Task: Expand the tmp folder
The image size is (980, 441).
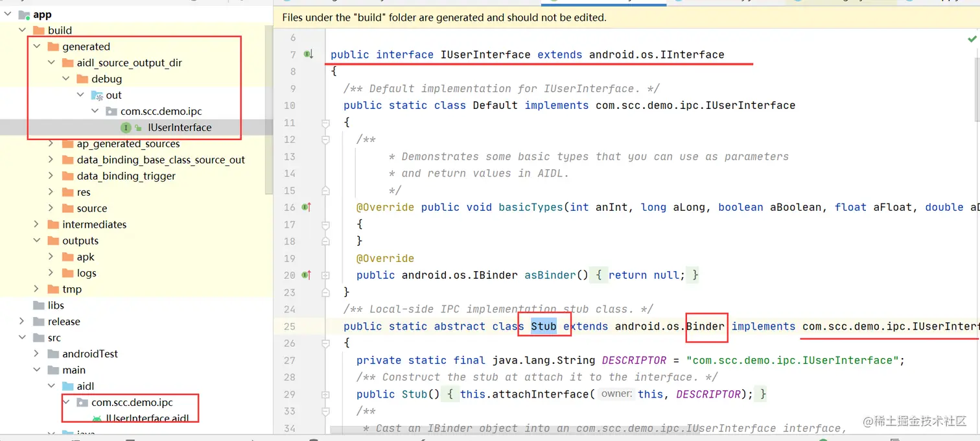Action: 37,289
